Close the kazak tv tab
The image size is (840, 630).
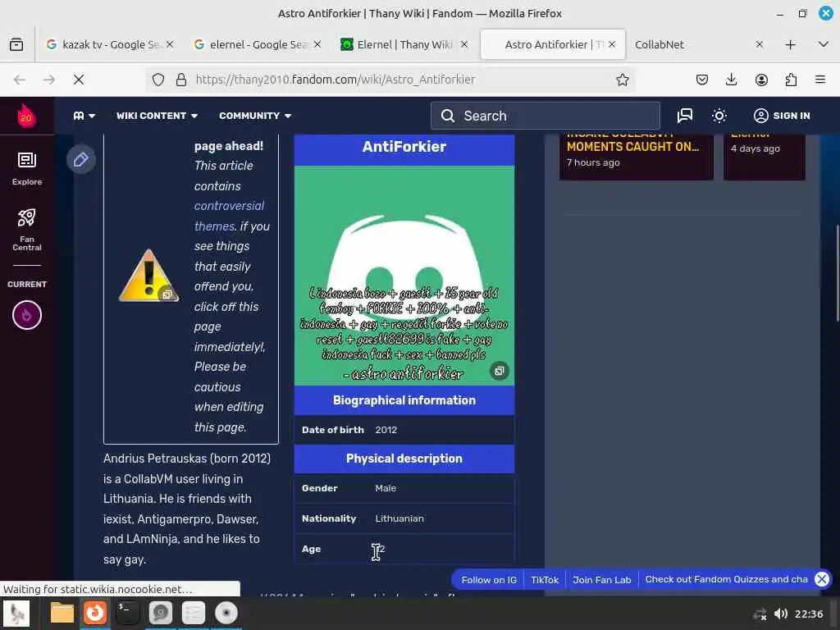[170, 44]
